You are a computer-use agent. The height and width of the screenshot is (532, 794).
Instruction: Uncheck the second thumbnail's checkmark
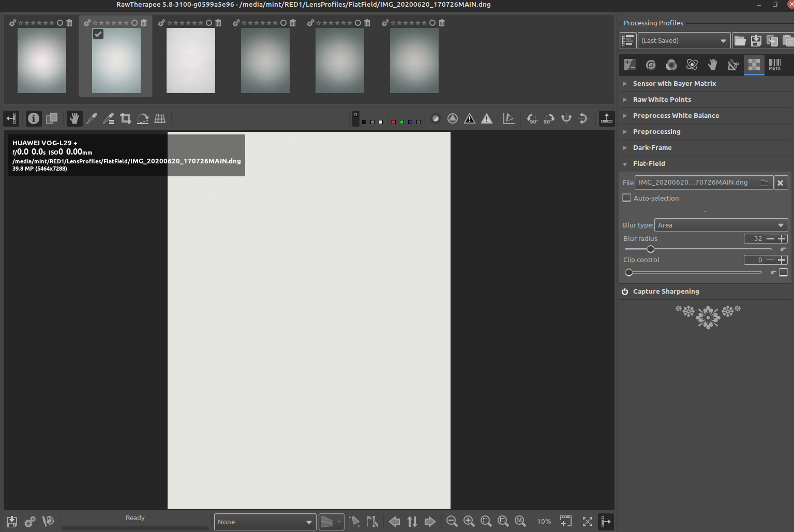tap(98, 34)
